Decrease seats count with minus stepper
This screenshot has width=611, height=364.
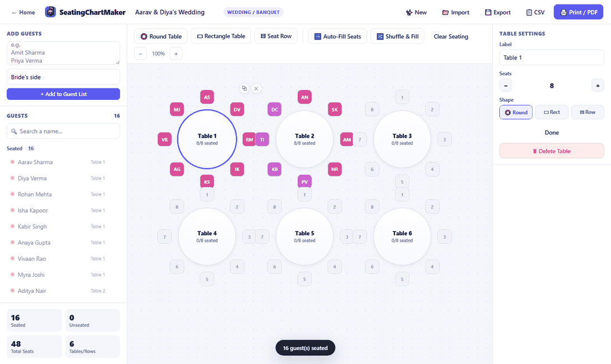point(506,85)
